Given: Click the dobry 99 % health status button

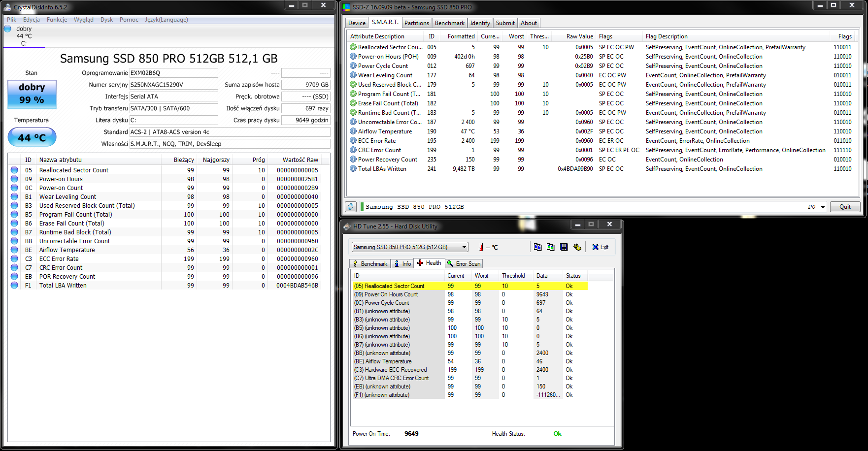Looking at the screenshot, I should [32, 94].
